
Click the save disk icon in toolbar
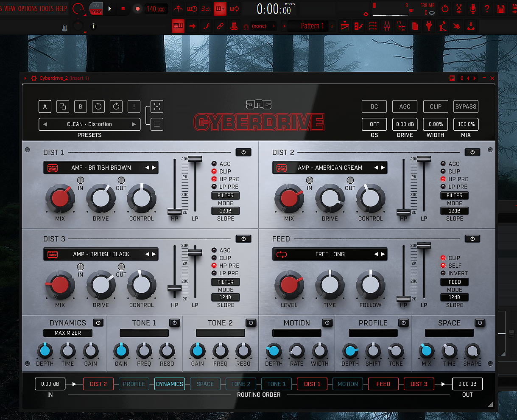501,8
